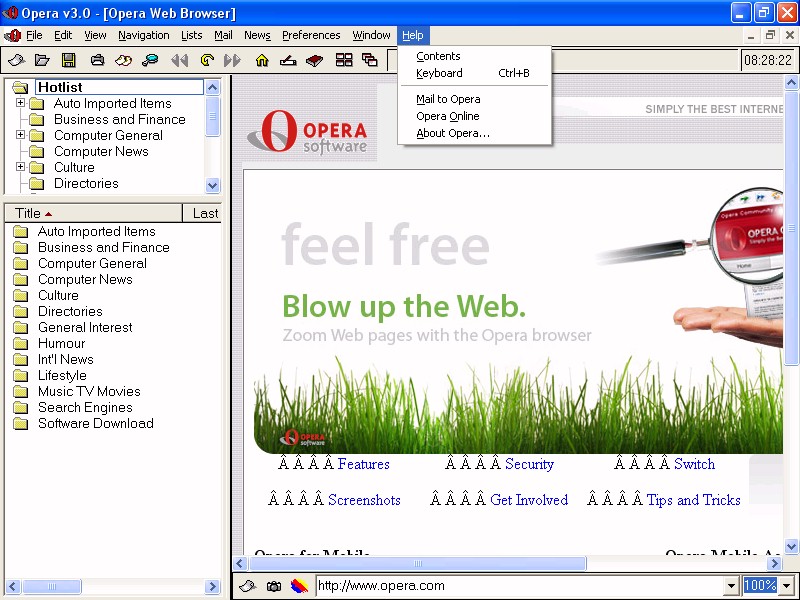Open the Preferences menu
Image resolution: width=800 pixels, height=600 pixels.
(x=311, y=35)
